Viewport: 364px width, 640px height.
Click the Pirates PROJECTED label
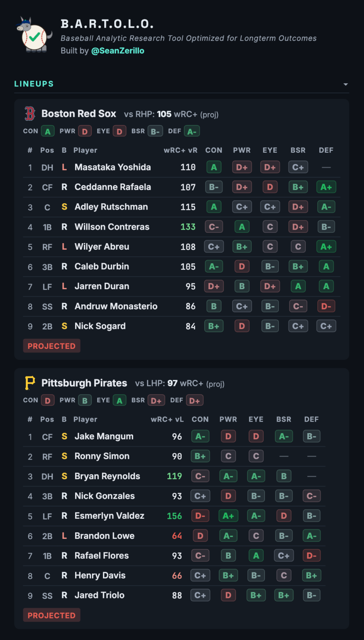(x=52, y=615)
